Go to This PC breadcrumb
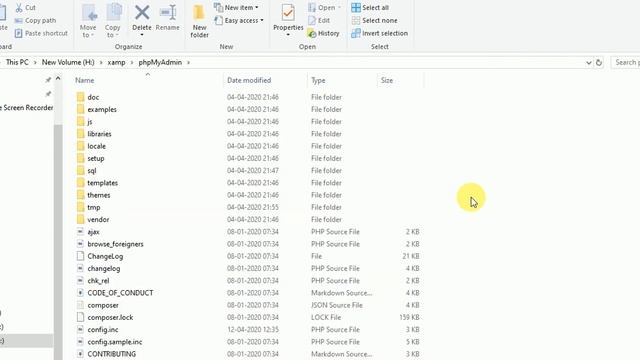 (x=17, y=62)
